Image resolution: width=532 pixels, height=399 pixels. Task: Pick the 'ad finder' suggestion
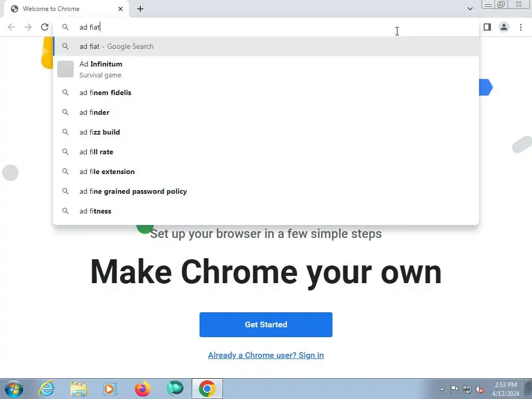tap(266, 112)
